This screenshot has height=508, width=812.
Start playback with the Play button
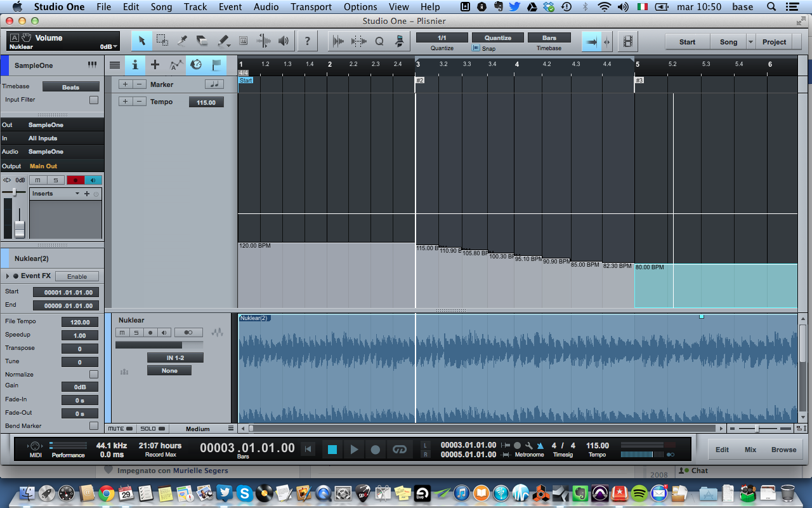355,449
